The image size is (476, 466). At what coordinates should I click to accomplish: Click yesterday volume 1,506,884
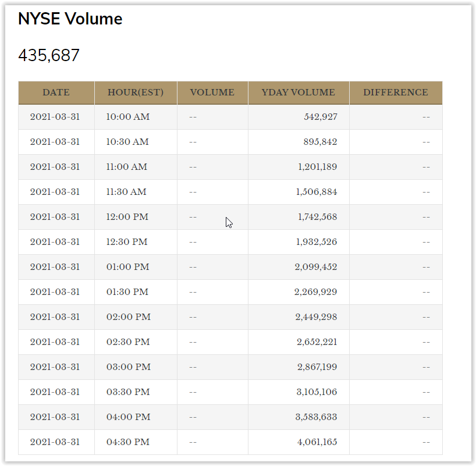pos(317,192)
